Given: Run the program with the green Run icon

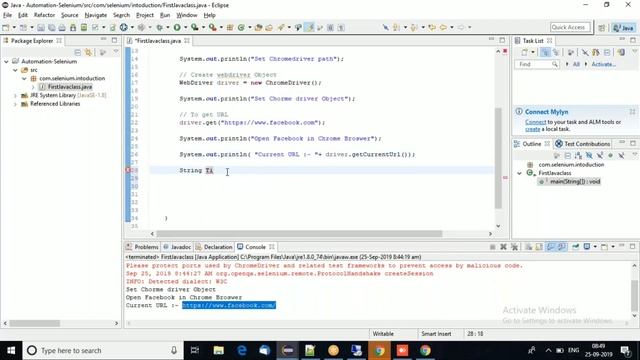Looking at the screenshot, I should 177,27.
